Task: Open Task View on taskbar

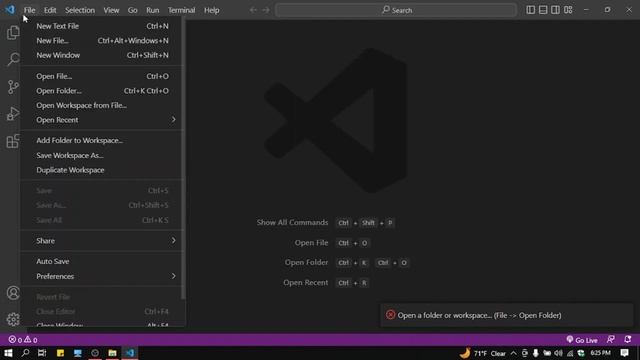Action: point(42,353)
